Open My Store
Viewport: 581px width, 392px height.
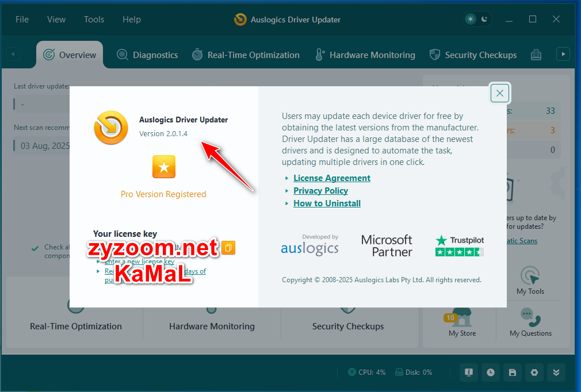(462, 322)
